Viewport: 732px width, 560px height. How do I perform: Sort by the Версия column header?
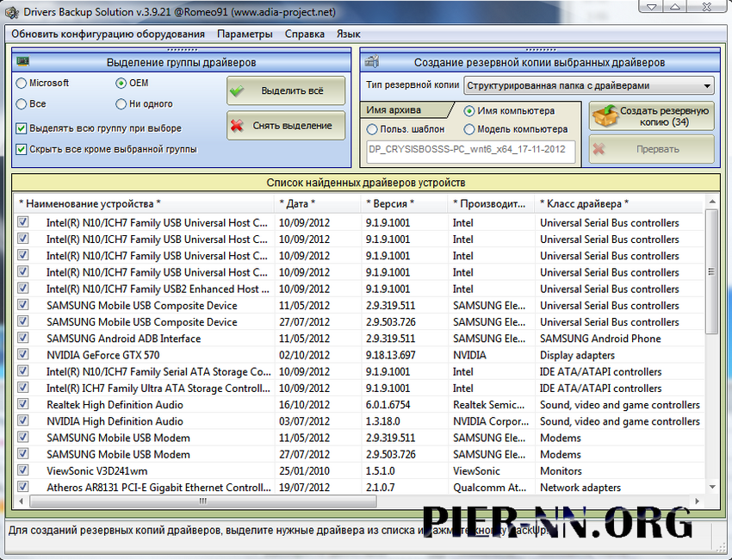404,203
